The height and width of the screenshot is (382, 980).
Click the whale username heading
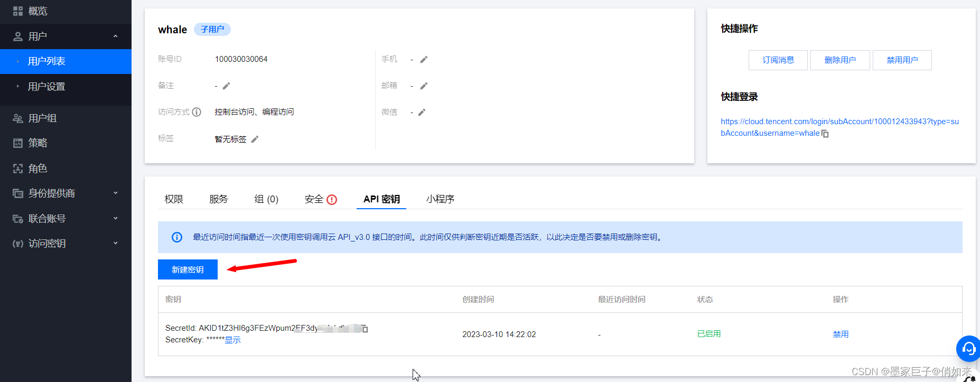coord(172,30)
